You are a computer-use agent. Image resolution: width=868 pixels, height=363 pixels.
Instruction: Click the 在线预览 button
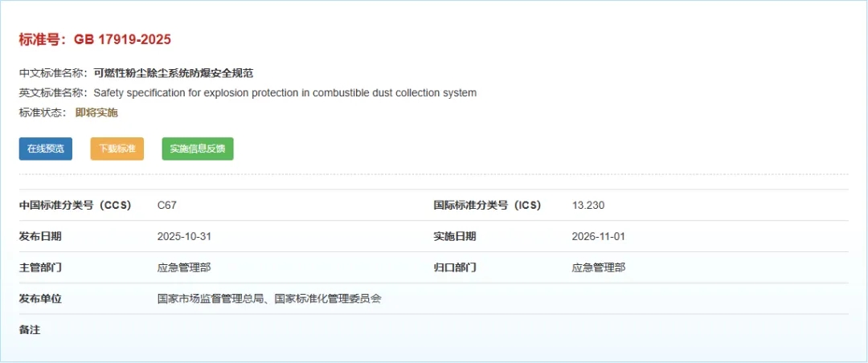(x=45, y=149)
